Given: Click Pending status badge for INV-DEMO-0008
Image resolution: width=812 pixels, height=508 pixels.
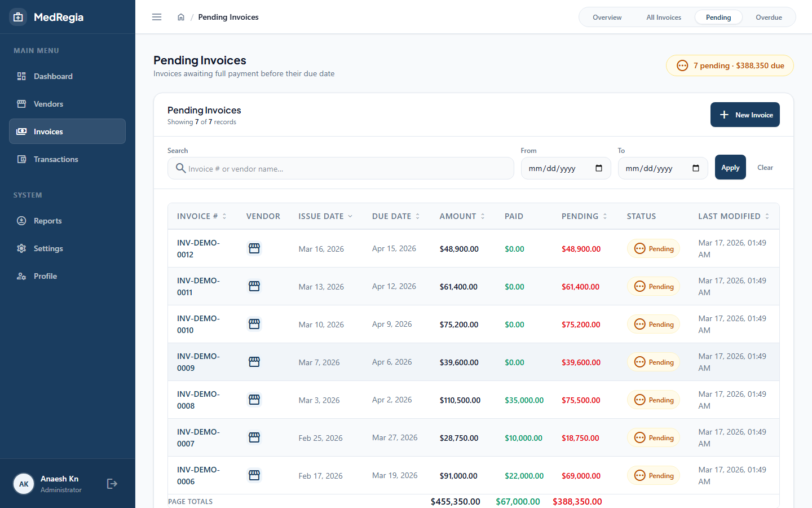Looking at the screenshot, I should pyautogui.click(x=654, y=400).
